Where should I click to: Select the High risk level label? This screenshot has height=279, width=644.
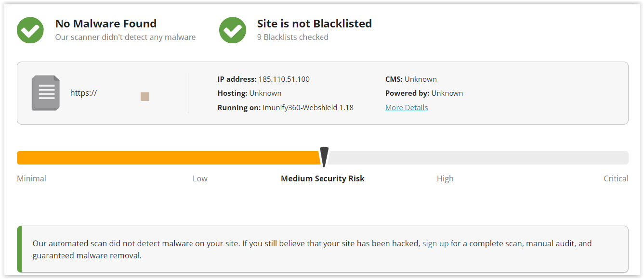[x=445, y=178]
